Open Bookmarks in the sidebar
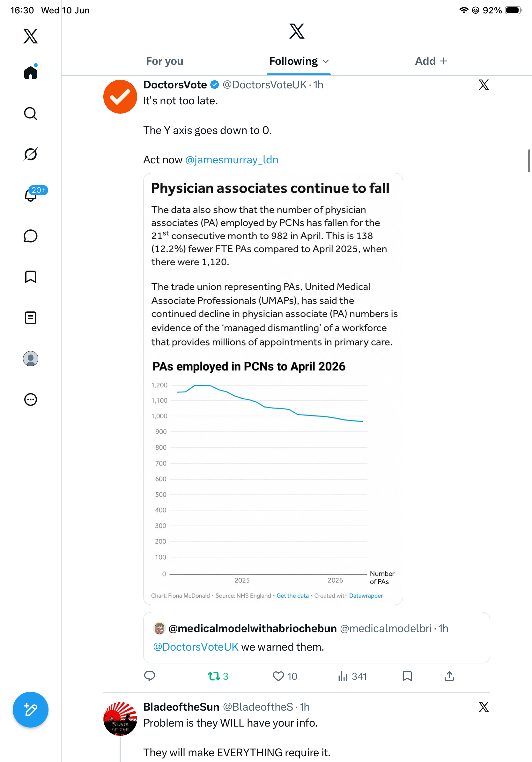Screen dimensions: 532x762 [31, 276]
